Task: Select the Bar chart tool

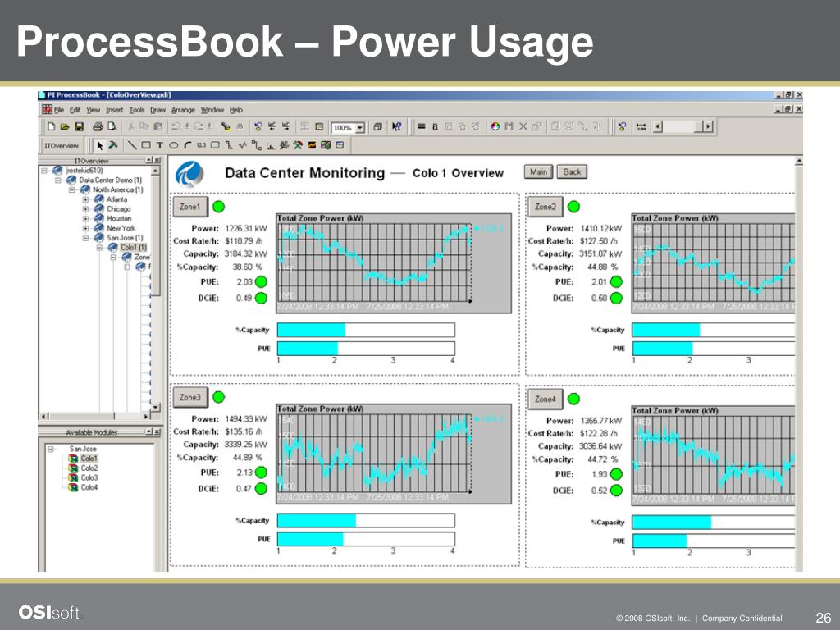Action: (271, 145)
